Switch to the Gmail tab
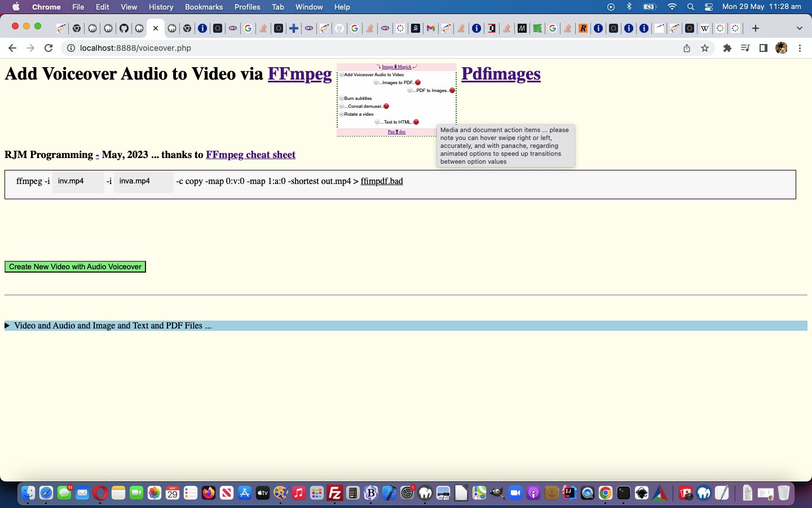Image resolution: width=812 pixels, height=508 pixels. click(431, 28)
